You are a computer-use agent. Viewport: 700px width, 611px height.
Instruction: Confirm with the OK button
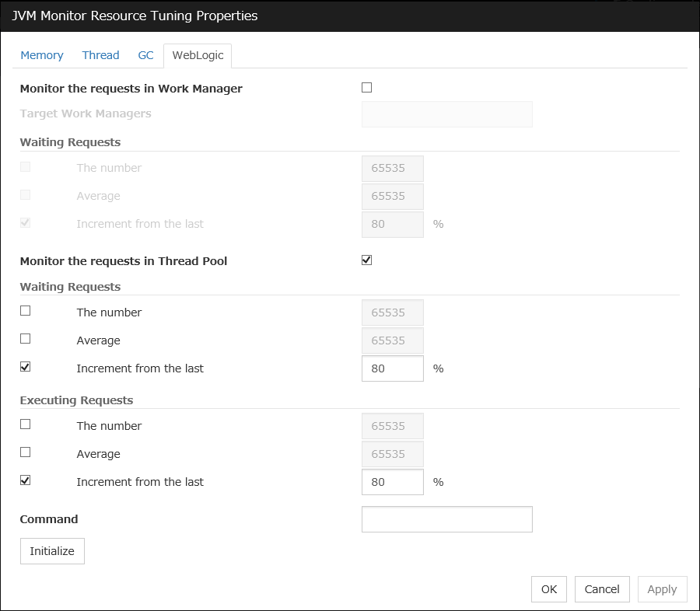click(x=549, y=589)
